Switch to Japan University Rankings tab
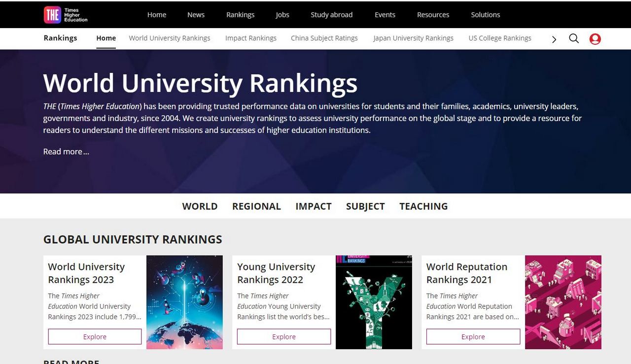 click(413, 38)
